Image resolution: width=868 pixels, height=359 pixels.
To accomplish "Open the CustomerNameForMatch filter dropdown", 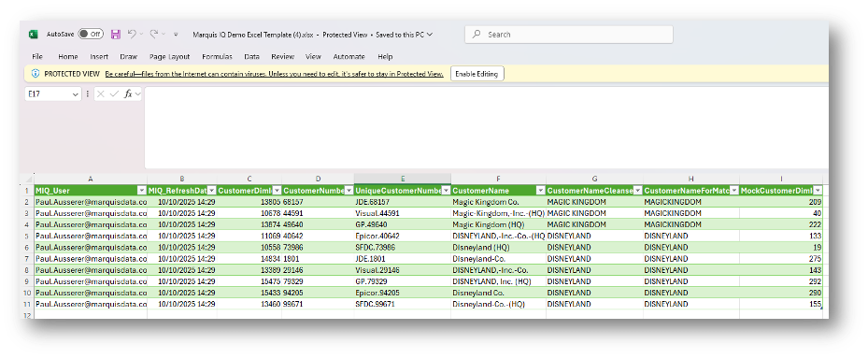I will click(x=733, y=191).
